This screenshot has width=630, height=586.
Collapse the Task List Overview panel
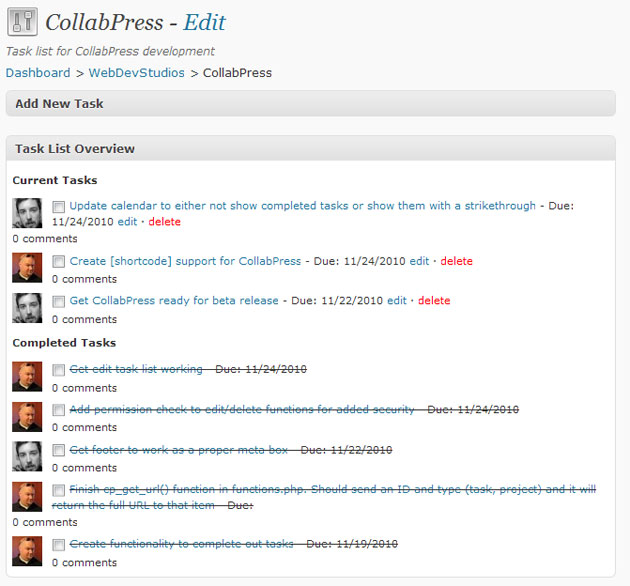(x=311, y=148)
